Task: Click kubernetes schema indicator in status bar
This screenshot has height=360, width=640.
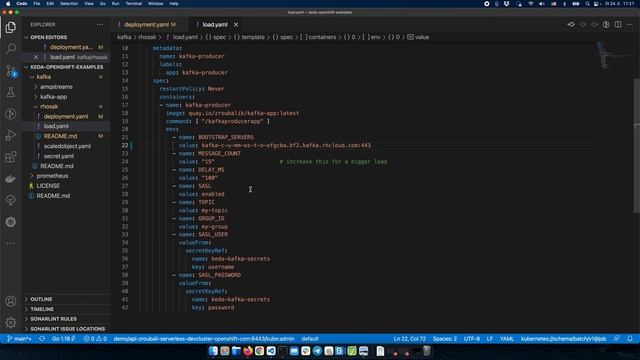Action: [x=563, y=339]
